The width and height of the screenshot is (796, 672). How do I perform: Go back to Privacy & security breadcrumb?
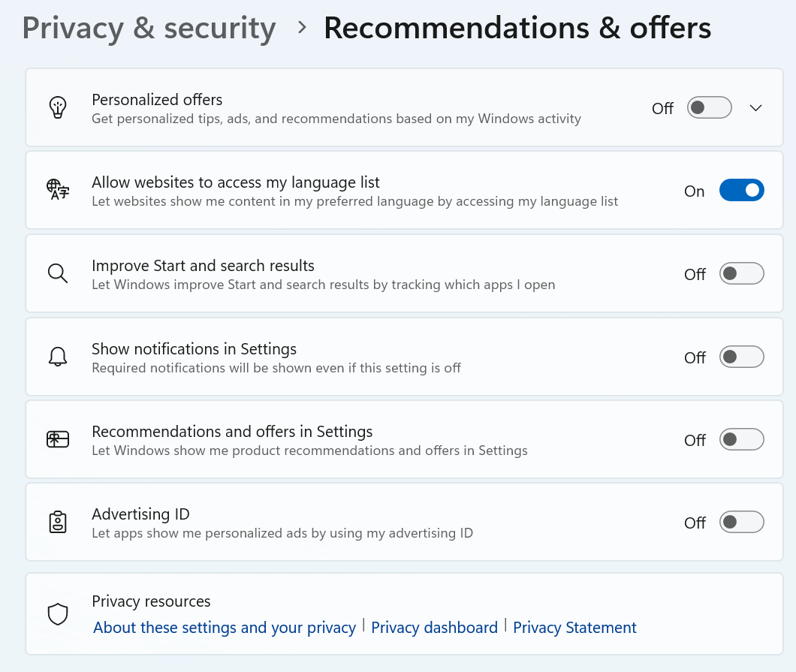click(149, 28)
